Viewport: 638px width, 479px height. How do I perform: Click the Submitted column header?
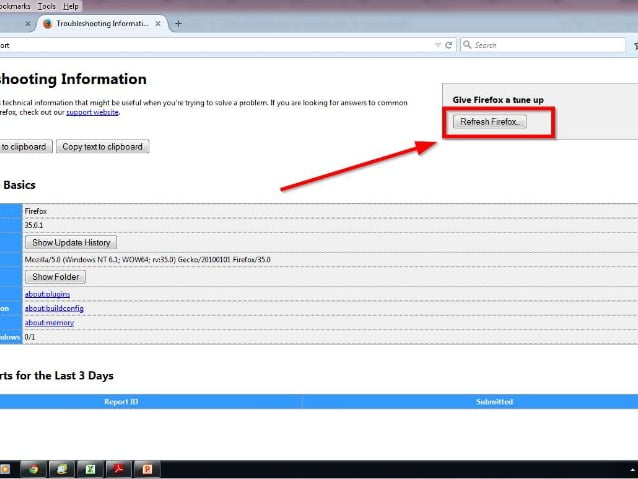pyautogui.click(x=494, y=402)
